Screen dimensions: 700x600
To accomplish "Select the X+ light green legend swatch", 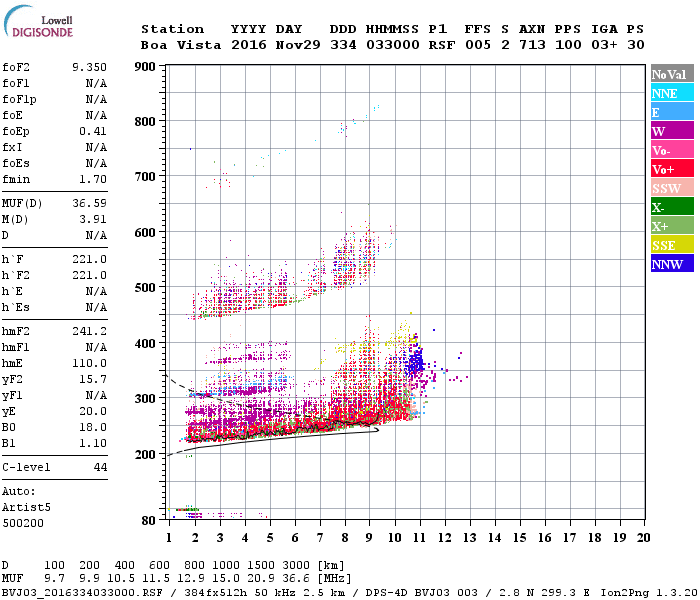I will (672, 225).
